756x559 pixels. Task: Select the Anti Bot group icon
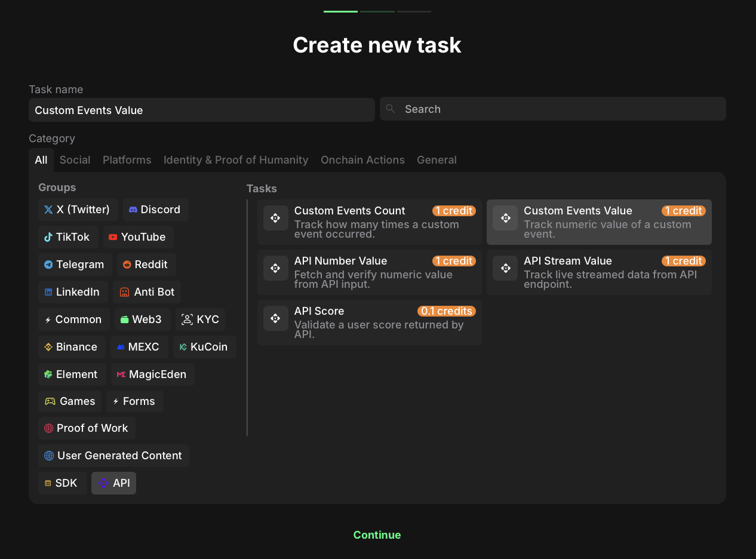[124, 292]
